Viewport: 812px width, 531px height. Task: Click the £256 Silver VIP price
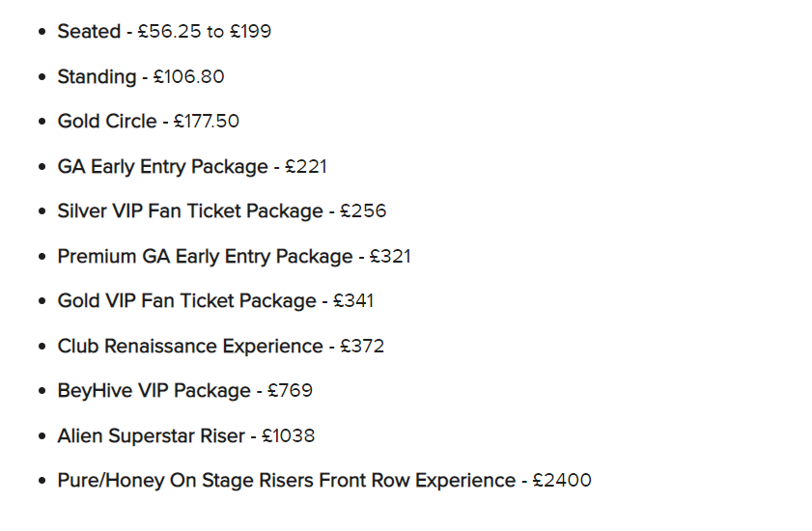coord(363,211)
